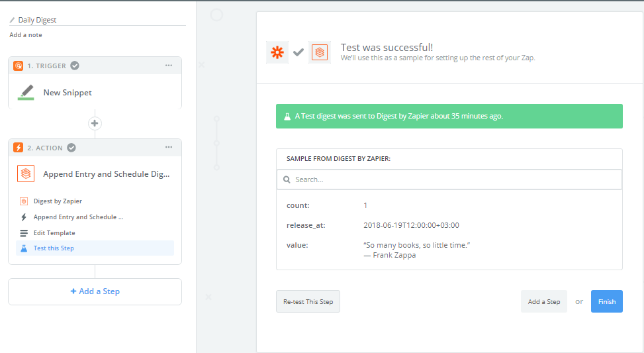Click the blue Finish button
The width and height of the screenshot is (644, 353).
coord(606,301)
